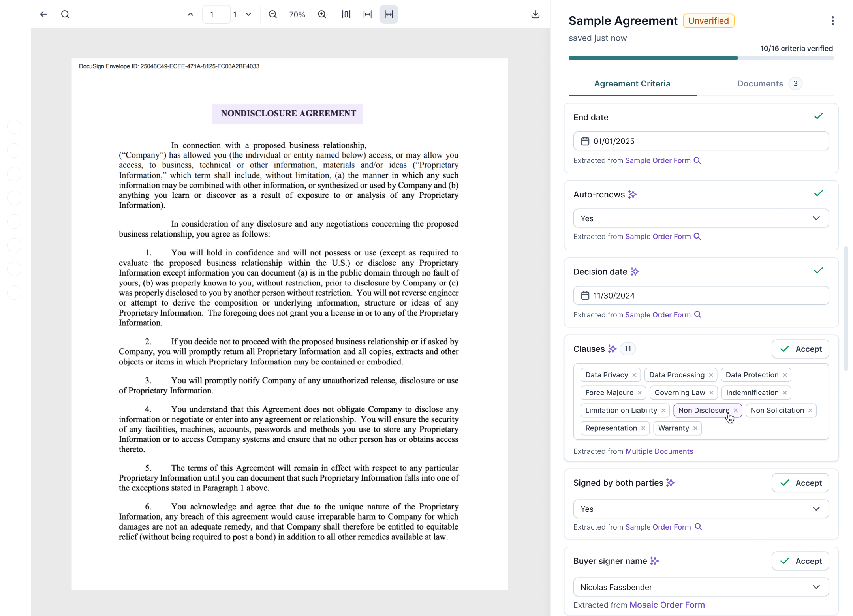
Task: Open the three-dot menu beside Sample Agreement
Action: [833, 21]
